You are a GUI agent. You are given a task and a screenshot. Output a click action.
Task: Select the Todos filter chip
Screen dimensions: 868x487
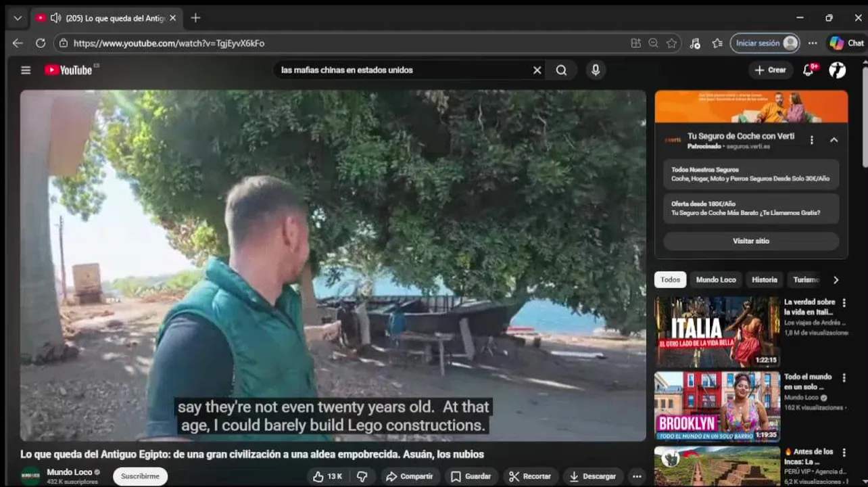pyautogui.click(x=670, y=279)
